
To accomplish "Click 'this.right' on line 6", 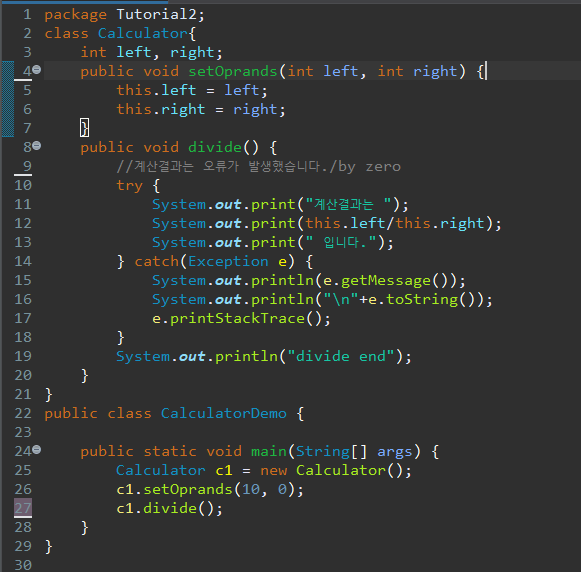I will coord(160,109).
